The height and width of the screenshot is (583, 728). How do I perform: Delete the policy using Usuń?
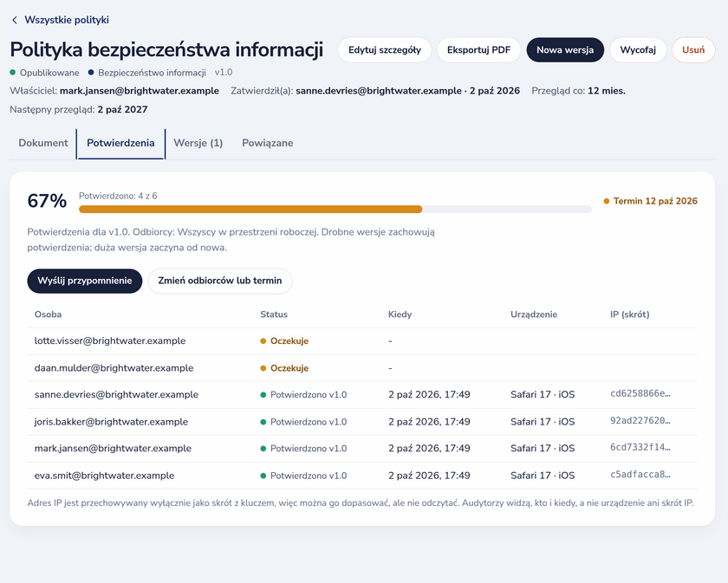click(x=693, y=50)
